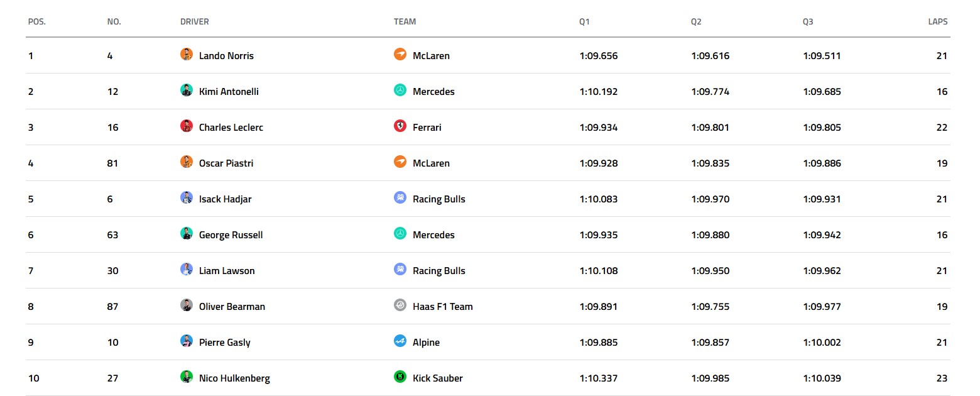The image size is (980, 396).
Task: Click the Alpine team logo
Action: [400, 341]
